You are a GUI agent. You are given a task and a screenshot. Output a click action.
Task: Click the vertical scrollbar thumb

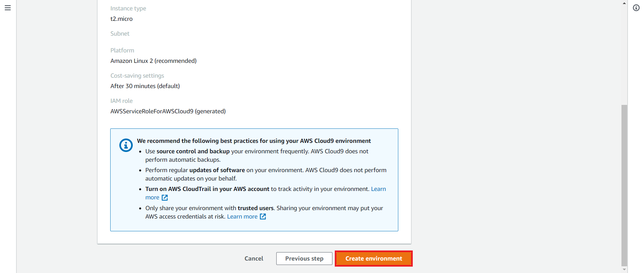(x=624, y=185)
